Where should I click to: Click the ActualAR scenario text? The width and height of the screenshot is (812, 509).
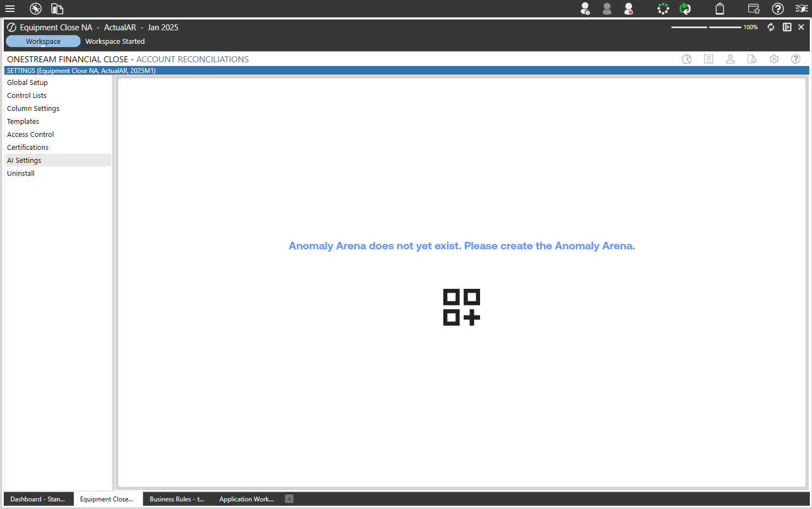tap(120, 27)
